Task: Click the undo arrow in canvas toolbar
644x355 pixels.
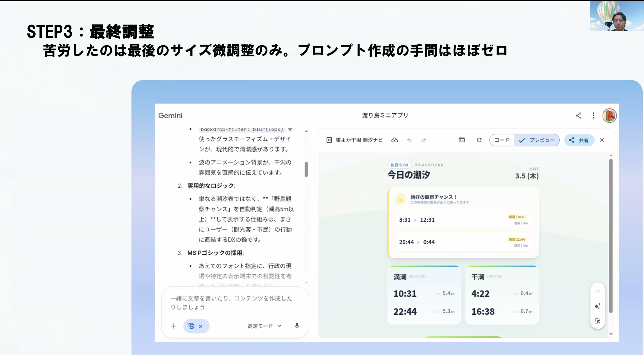Action: (x=409, y=140)
